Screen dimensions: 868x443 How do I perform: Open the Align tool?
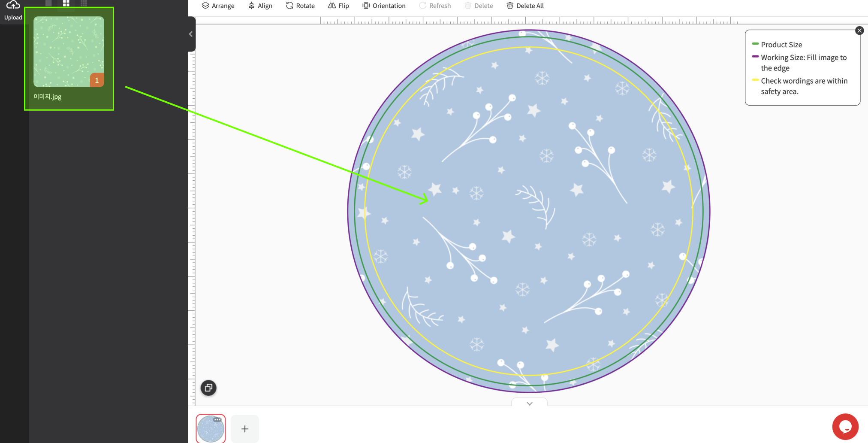260,6
